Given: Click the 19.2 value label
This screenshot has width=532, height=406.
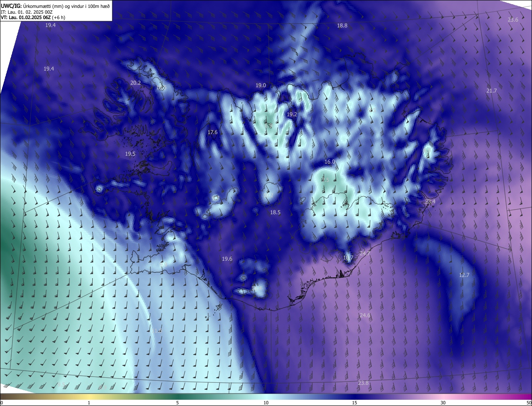Looking at the screenshot, I should pos(292,115).
